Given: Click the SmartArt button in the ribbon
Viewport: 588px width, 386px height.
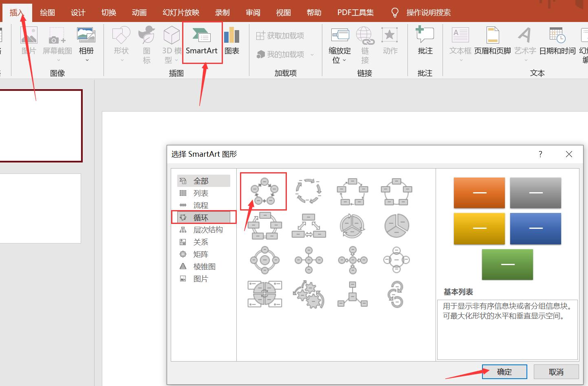Looking at the screenshot, I should coord(202,43).
